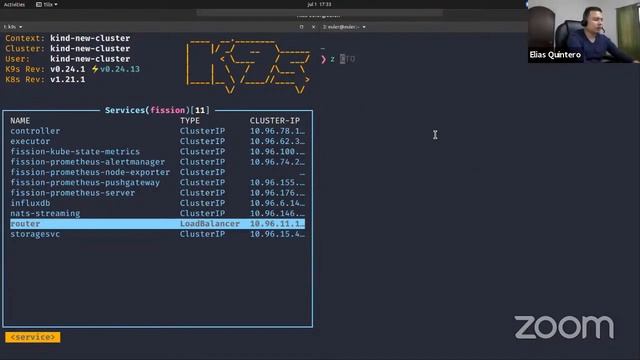The image size is (640, 360).
Task: Open the Tilix application menu
Action: (47, 4)
